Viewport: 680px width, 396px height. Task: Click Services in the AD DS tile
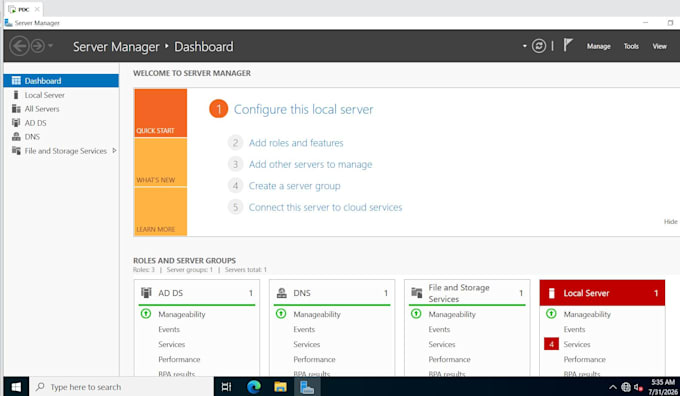[171, 344]
